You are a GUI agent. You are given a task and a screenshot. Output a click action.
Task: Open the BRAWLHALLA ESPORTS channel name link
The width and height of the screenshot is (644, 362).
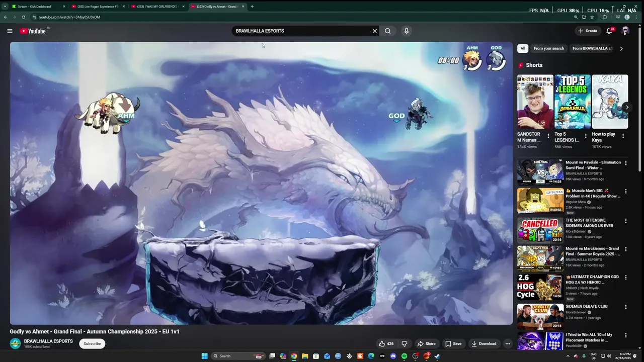tap(48, 341)
